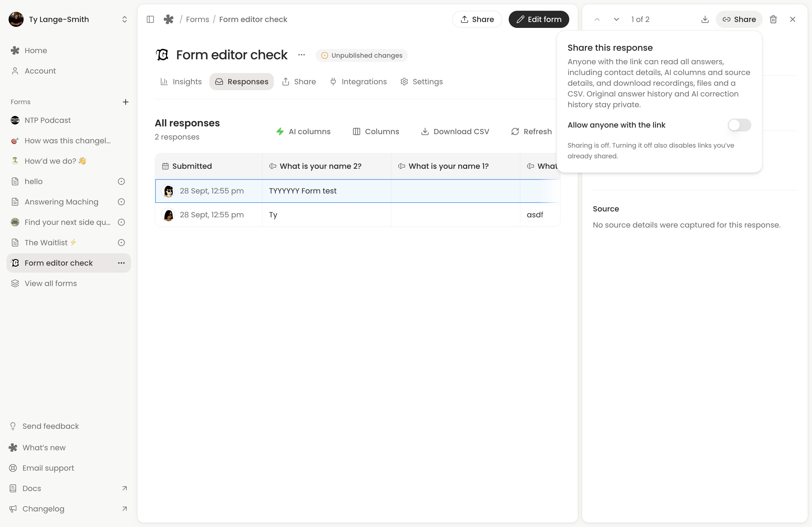Screen dimensions: 812x527
Task: Click avatar of second response row
Action: pos(168,215)
